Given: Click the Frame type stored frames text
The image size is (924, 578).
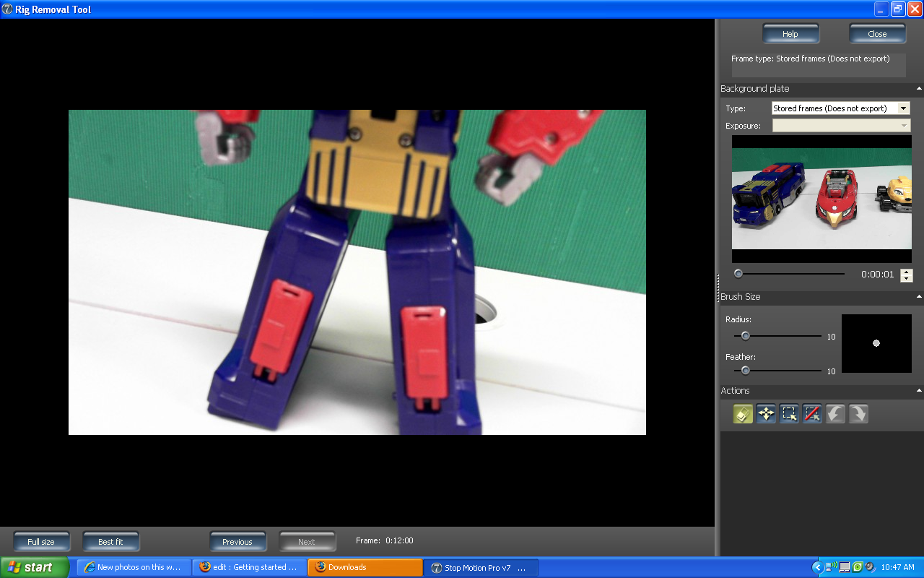Looking at the screenshot, I should coord(810,59).
